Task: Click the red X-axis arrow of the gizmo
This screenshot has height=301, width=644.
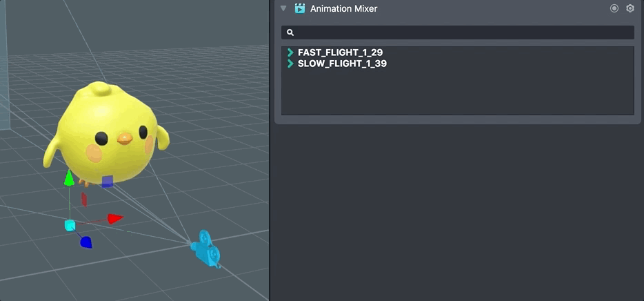Action: pyautogui.click(x=114, y=219)
